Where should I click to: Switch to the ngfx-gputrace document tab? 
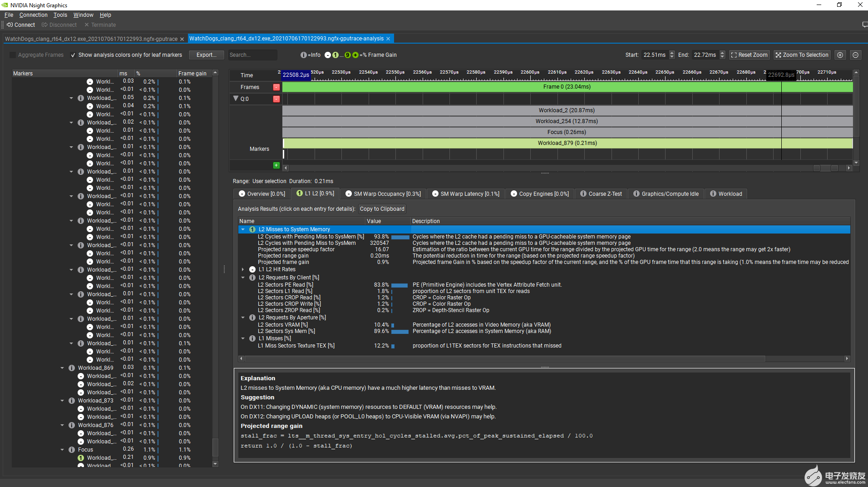(91, 39)
